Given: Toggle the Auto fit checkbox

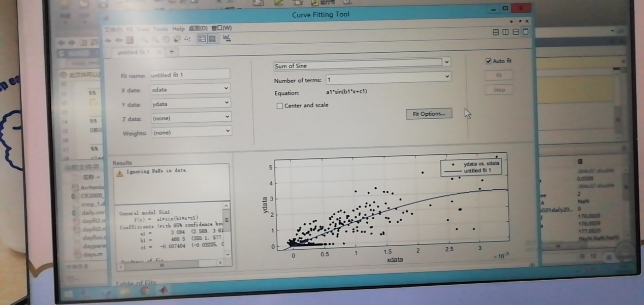Looking at the screenshot, I should (489, 61).
